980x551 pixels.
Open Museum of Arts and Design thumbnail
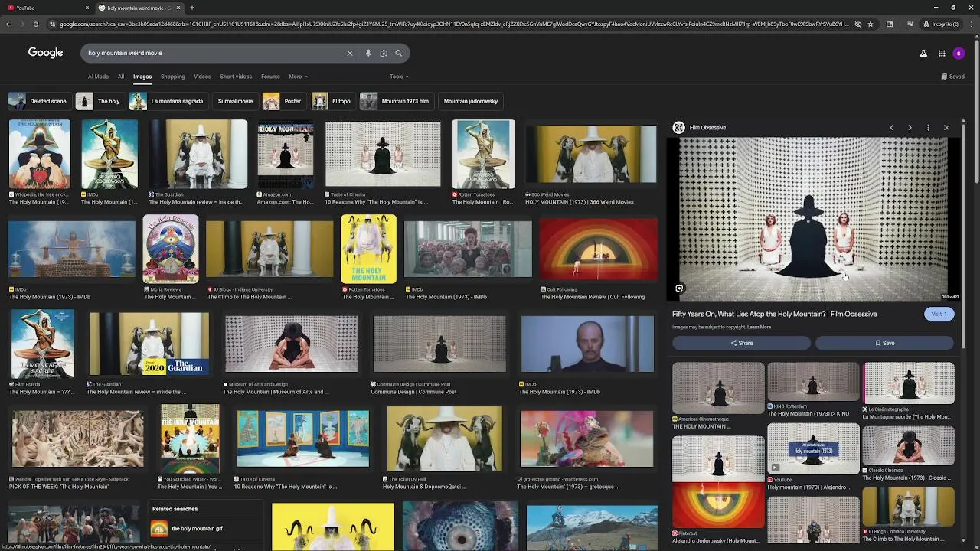click(291, 344)
